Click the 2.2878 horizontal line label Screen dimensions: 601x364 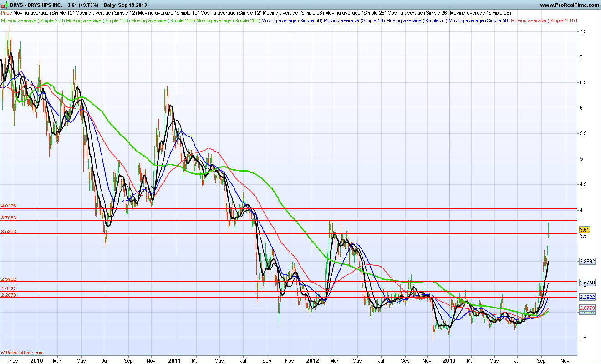9,295
